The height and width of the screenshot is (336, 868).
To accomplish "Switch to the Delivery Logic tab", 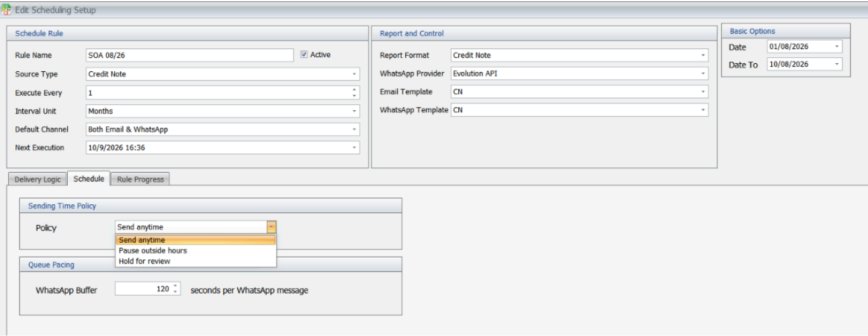I will click(38, 179).
